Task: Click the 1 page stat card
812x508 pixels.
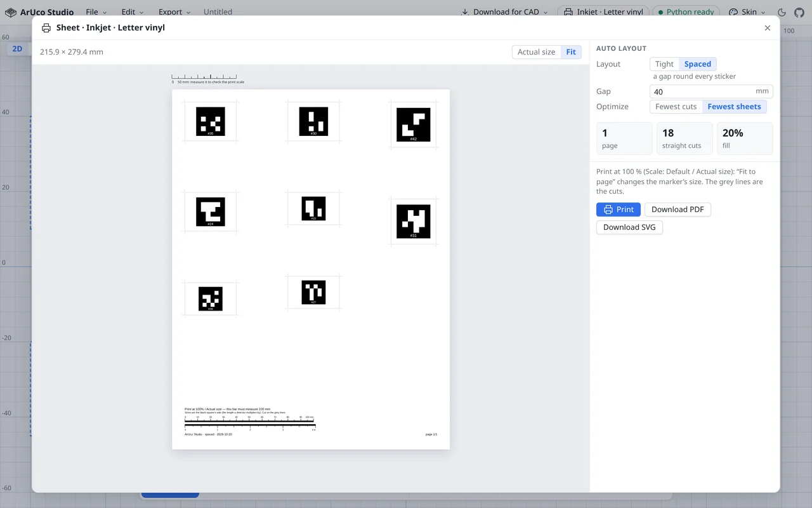Action: pos(624,138)
